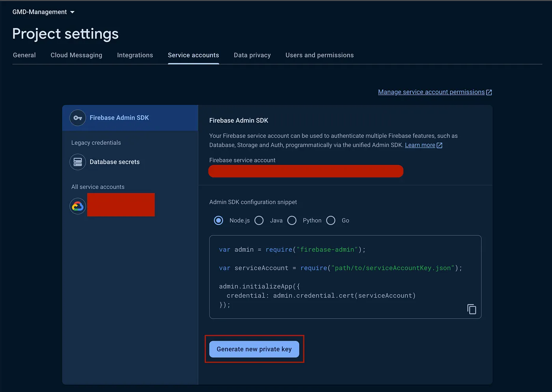552x392 pixels.
Task: Switch to Users and permissions tab
Action: coord(319,55)
